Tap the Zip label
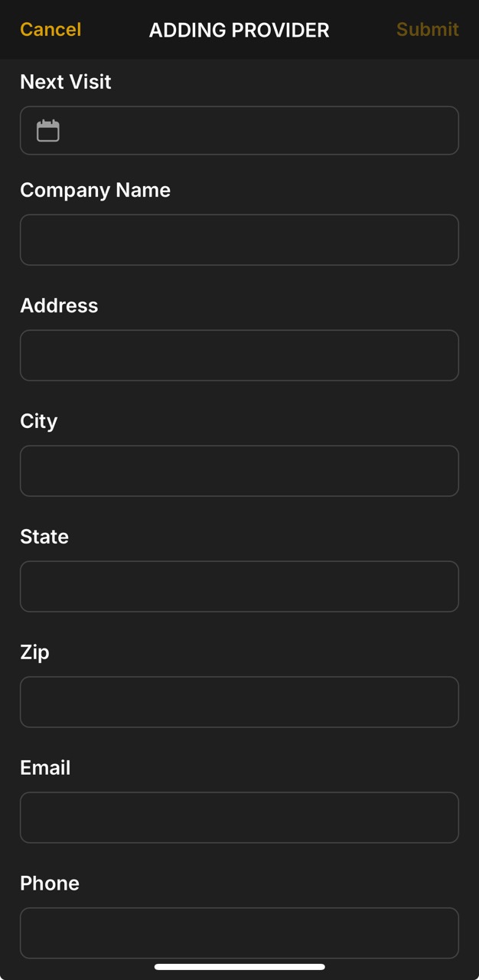Viewport: 479px width, 980px height. pyautogui.click(x=34, y=652)
